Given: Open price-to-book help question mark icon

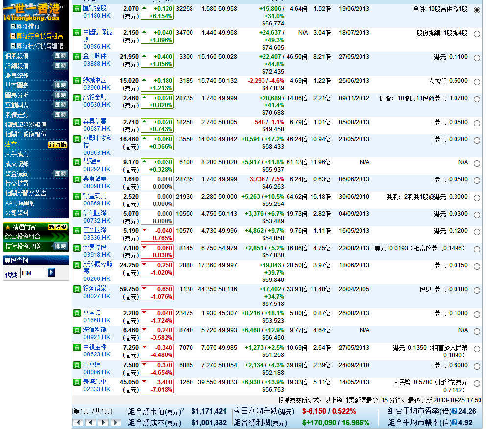Looking at the screenshot, I should coord(455,422).
